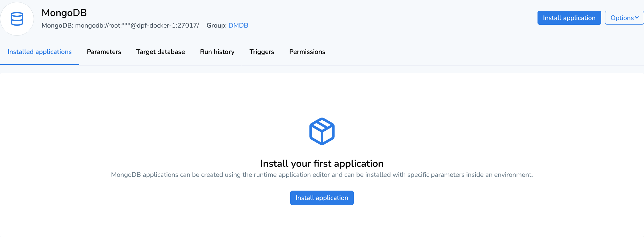Click the MongoDB applications description text
Viewport: 644px width, 237px height.
pyautogui.click(x=322, y=175)
